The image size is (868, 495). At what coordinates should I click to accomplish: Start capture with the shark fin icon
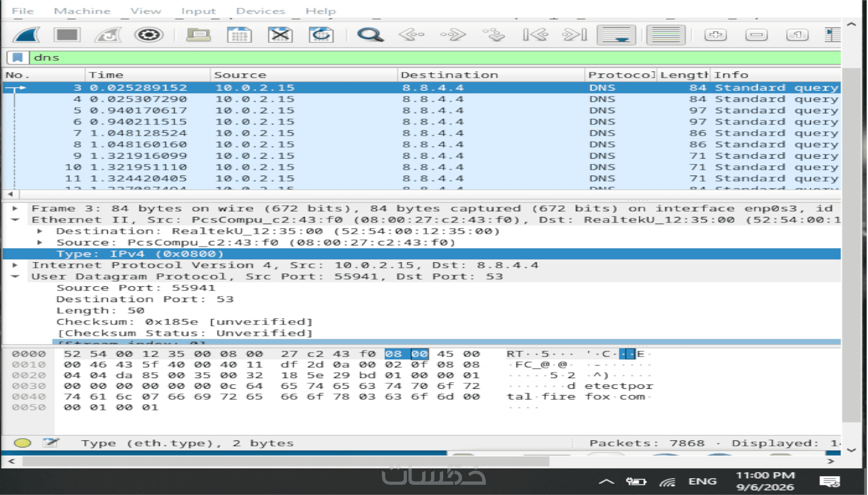pyautogui.click(x=26, y=35)
